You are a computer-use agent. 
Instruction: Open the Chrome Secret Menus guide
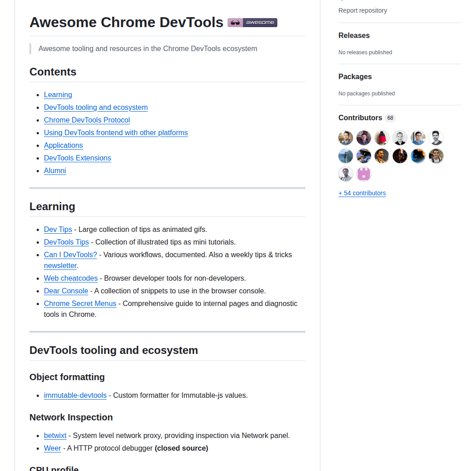click(80, 303)
